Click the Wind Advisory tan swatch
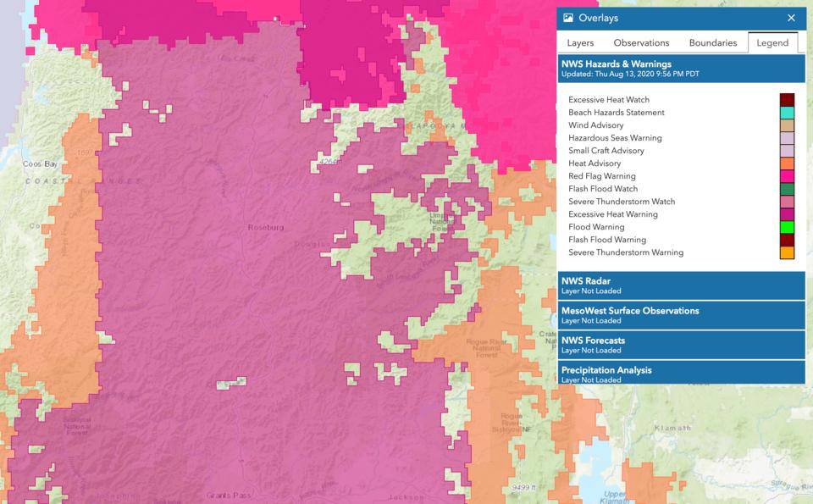This screenshot has height=504, width=813. [787, 125]
